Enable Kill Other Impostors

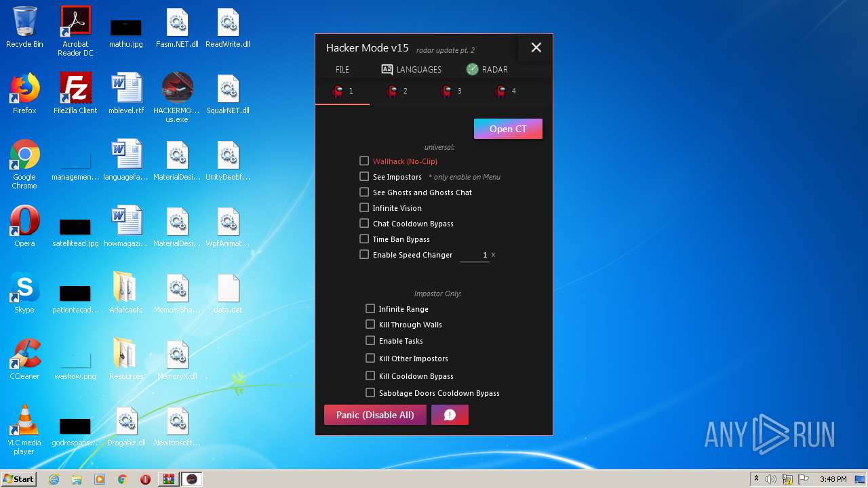pos(370,358)
